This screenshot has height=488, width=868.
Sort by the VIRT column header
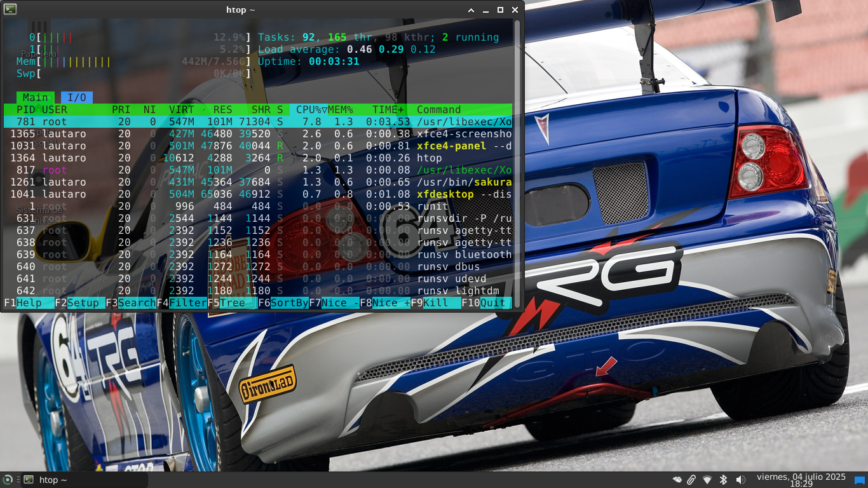[x=182, y=110]
